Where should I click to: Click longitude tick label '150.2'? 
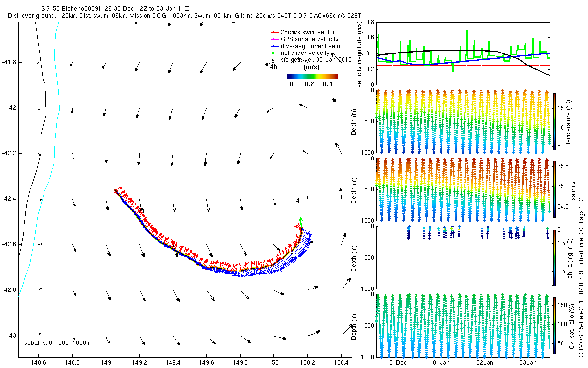[x=307, y=363]
